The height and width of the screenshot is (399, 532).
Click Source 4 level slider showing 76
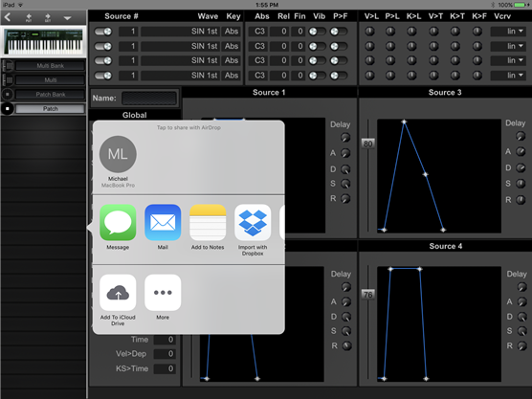coord(367,295)
